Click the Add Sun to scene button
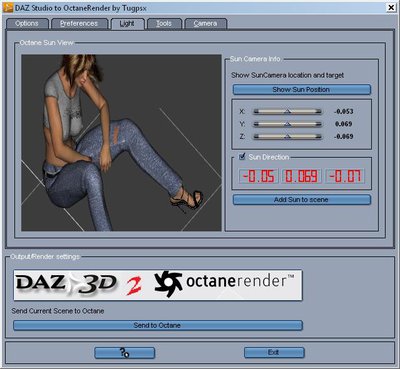 [x=301, y=200]
